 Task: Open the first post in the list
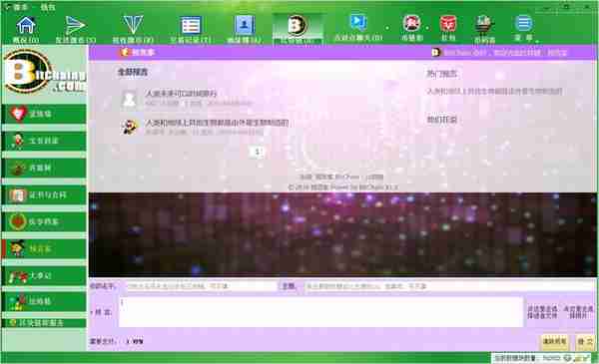(x=181, y=93)
